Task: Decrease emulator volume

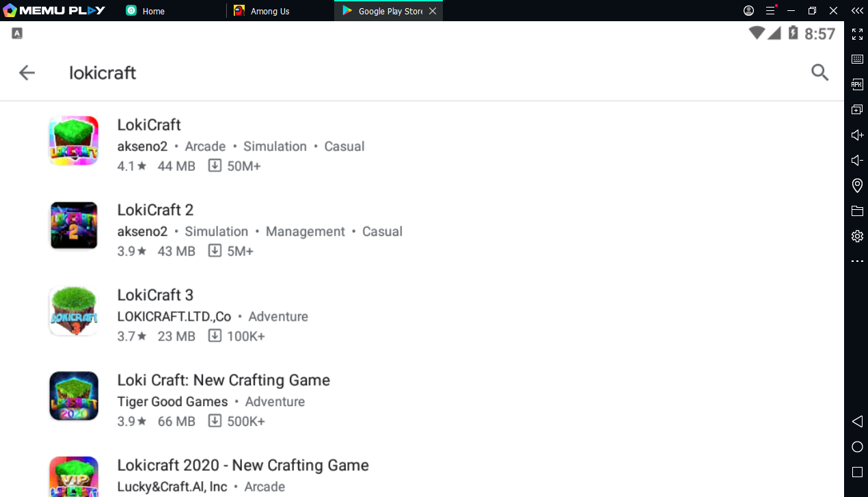Action: point(857,160)
